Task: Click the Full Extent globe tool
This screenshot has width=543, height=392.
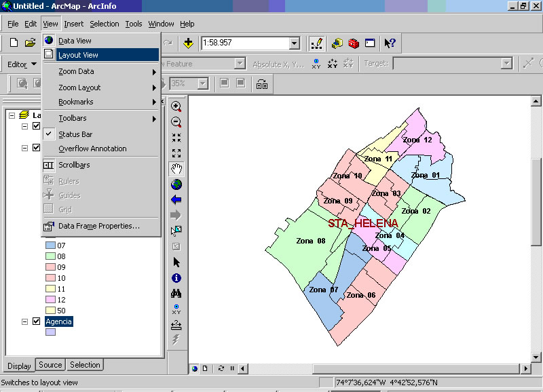Action: pyautogui.click(x=176, y=184)
